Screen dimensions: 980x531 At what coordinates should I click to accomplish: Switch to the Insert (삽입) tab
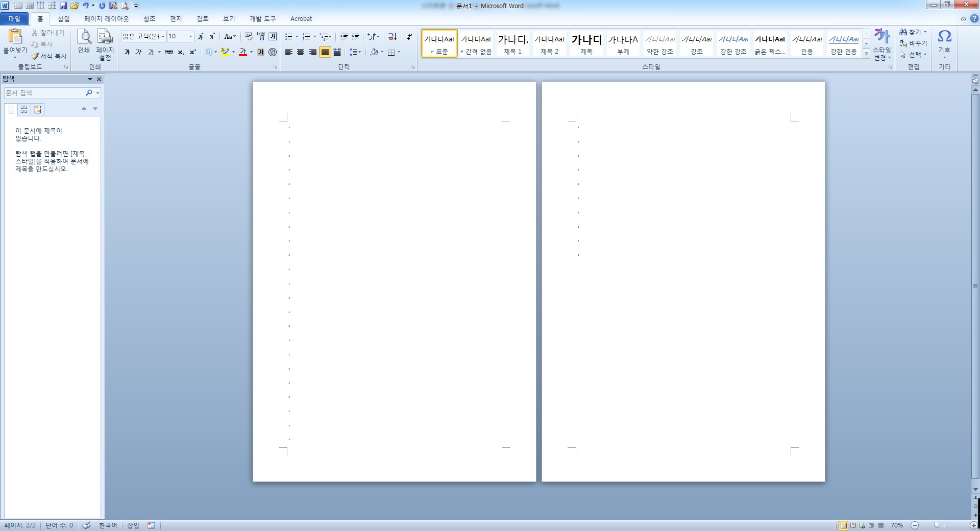point(63,19)
